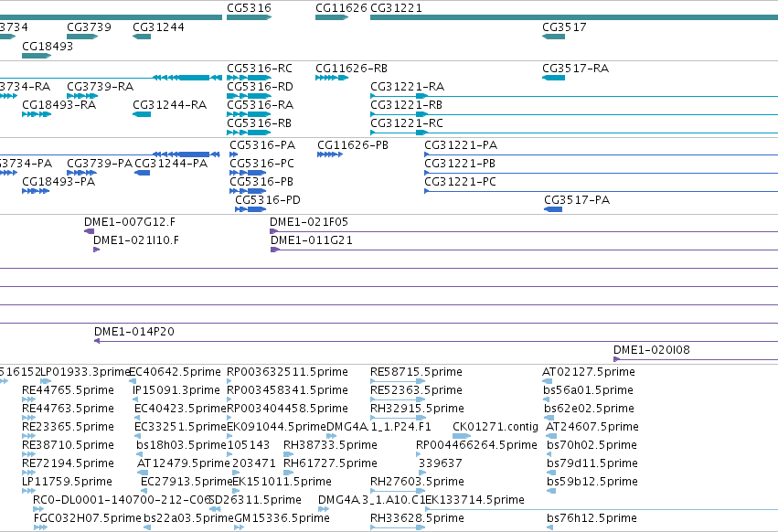This screenshot has width=778, height=532.
Task: Click EST RH38733.5prime label
Action: [x=330, y=445]
